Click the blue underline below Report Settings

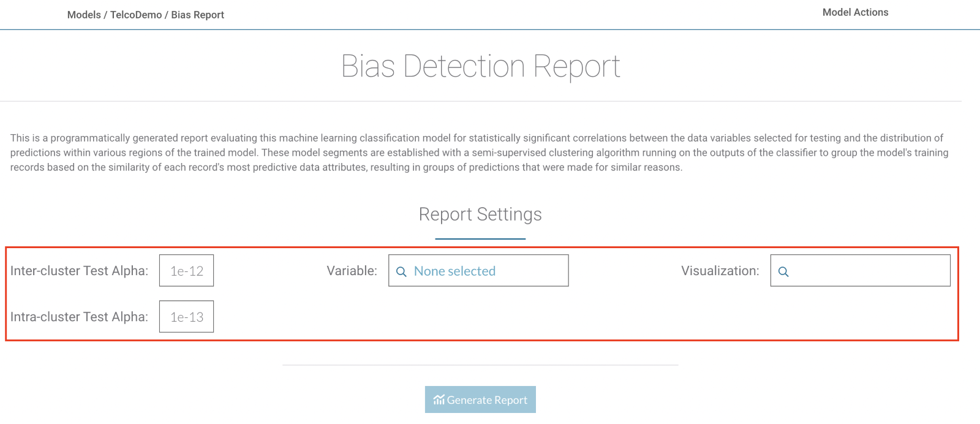pos(480,238)
